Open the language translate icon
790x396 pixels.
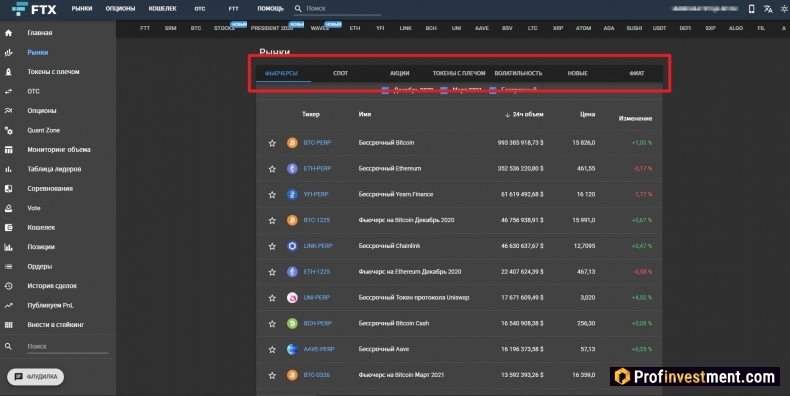click(768, 9)
